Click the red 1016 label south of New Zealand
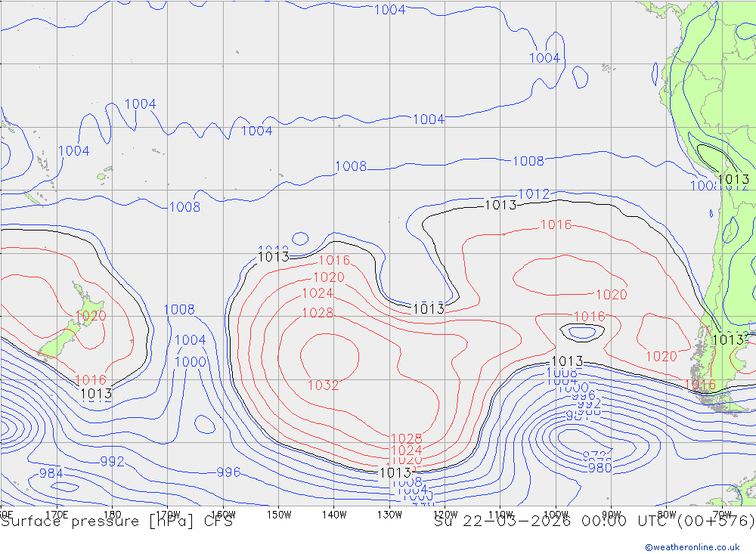 pyautogui.click(x=90, y=380)
